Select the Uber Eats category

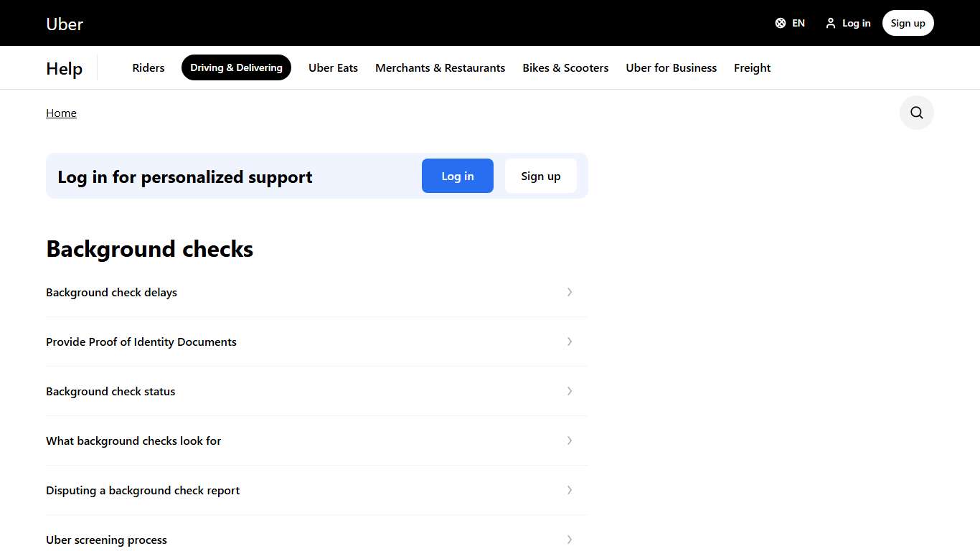point(333,67)
